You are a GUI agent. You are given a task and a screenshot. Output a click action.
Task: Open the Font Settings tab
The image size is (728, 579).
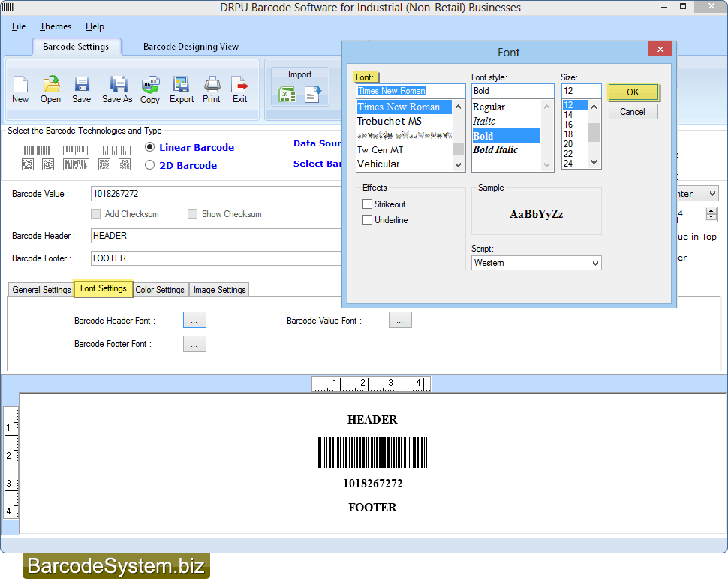pos(103,288)
